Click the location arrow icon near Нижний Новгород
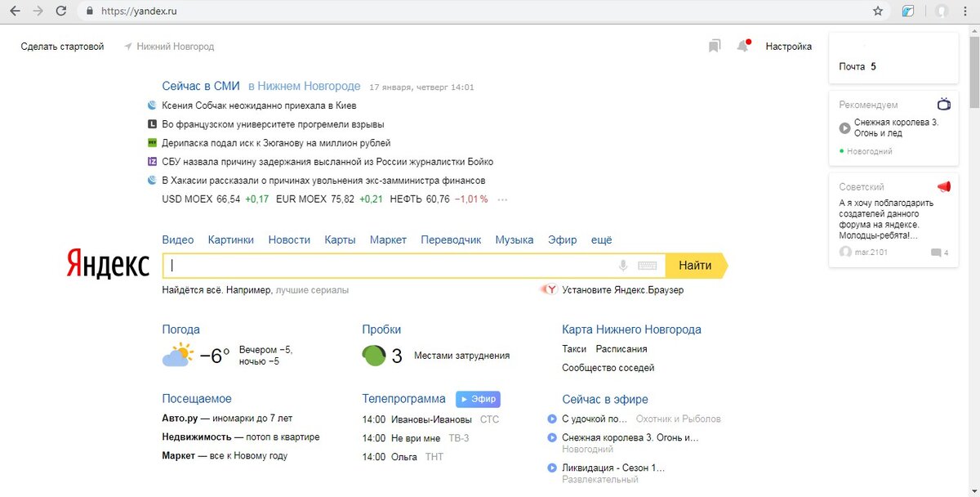 point(128,47)
